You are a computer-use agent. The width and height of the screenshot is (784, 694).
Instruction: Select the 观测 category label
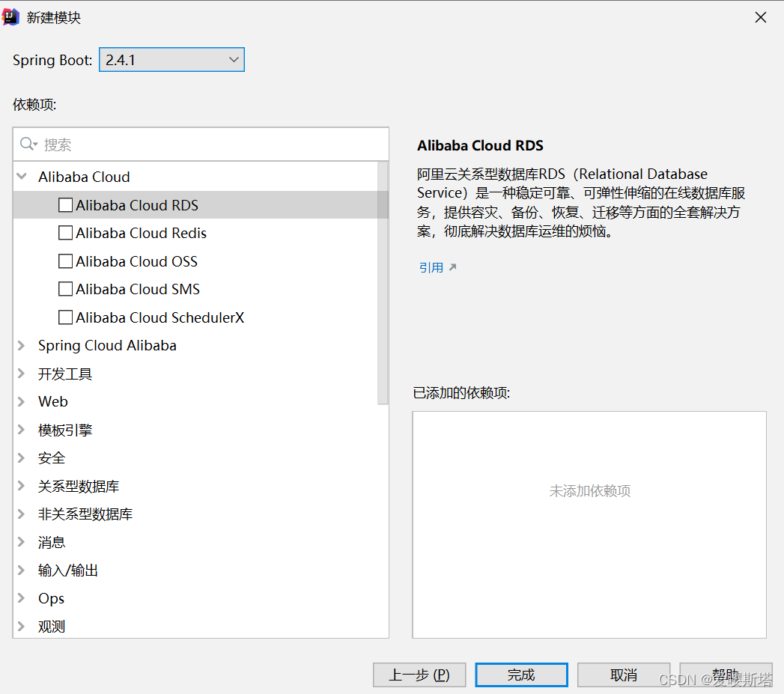(52, 627)
